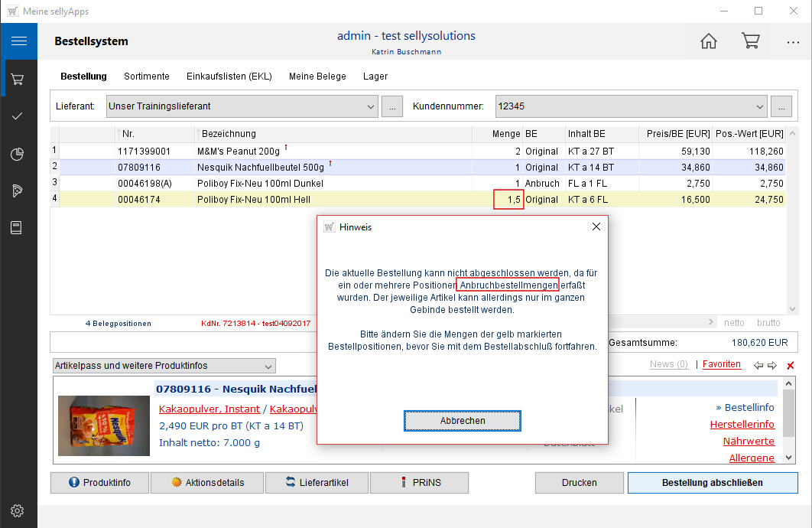
Task: Switch to the Sortimente tab
Action: point(147,77)
